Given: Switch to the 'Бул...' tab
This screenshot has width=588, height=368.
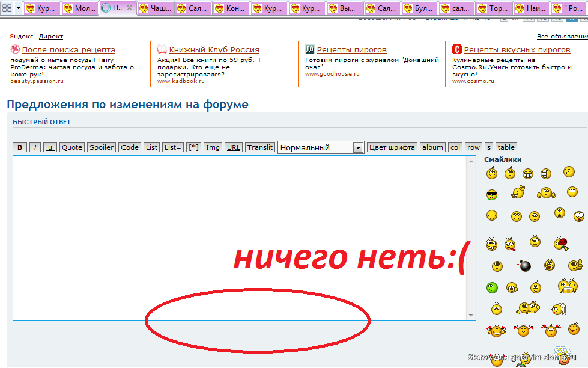Looking at the screenshot, I should [x=419, y=8].
